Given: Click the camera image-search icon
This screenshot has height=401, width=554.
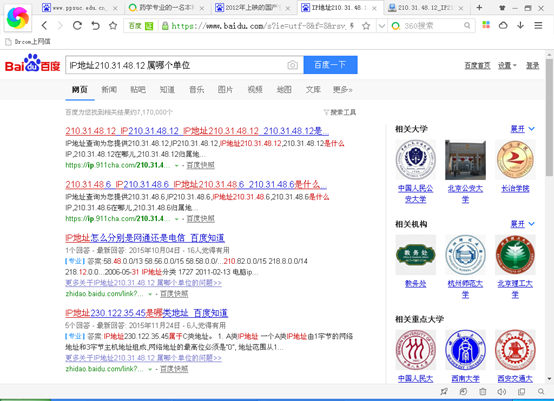Looking at the screenshot, I should [x=293, y=65].
